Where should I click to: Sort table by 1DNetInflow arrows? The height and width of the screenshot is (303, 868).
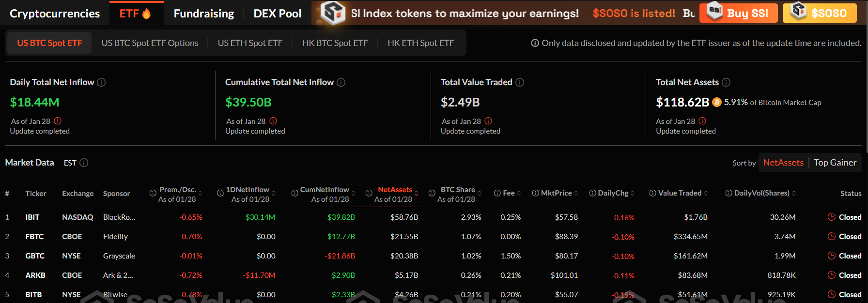click(x=274, y=193)
